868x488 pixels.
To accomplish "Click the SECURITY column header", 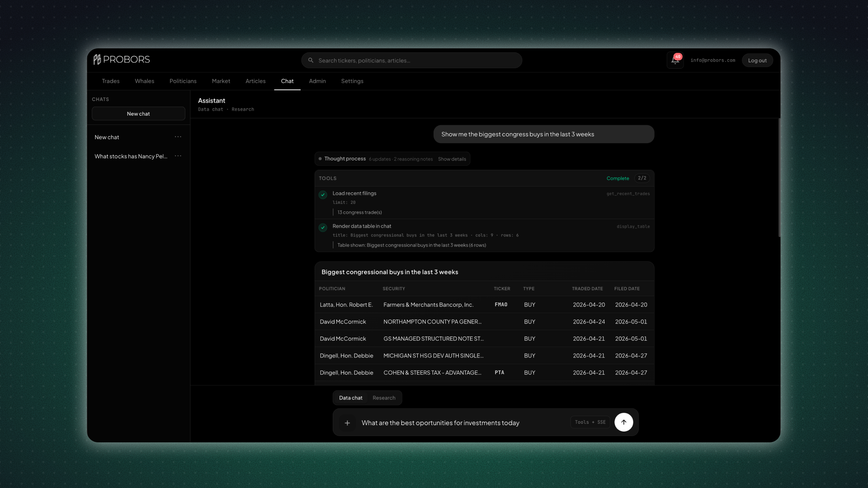I will pyautogui.click(x=394, y=289).
